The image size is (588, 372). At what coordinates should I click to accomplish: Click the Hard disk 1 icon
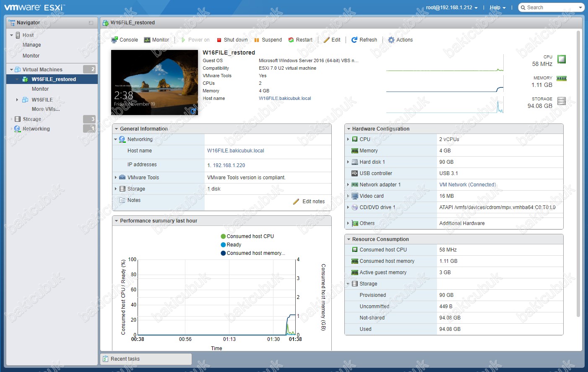tap(355, 162)
